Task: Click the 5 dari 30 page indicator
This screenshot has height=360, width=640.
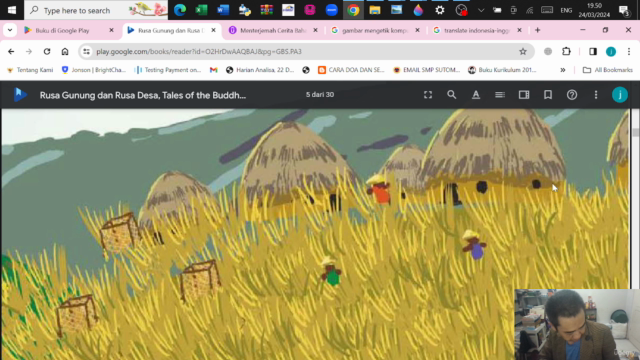Action: tap(320, 95)
